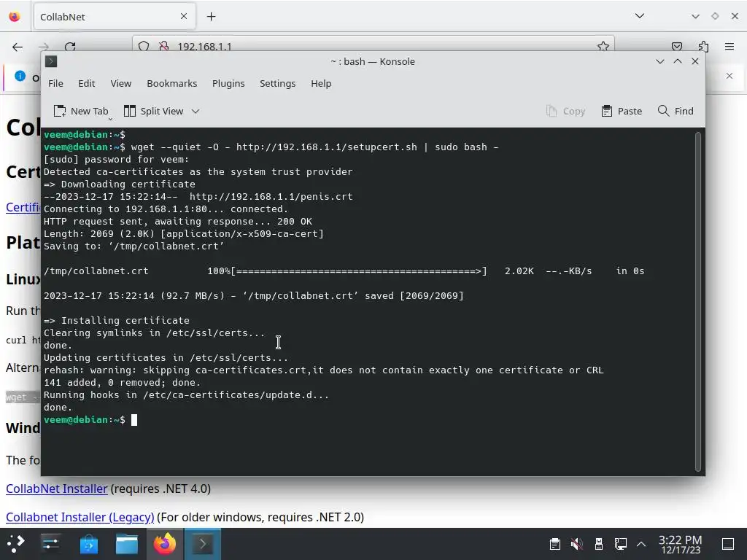Click the '=> Installing certificate' line
This screenshot has height=560, width=747.
[x=116, y=321]
